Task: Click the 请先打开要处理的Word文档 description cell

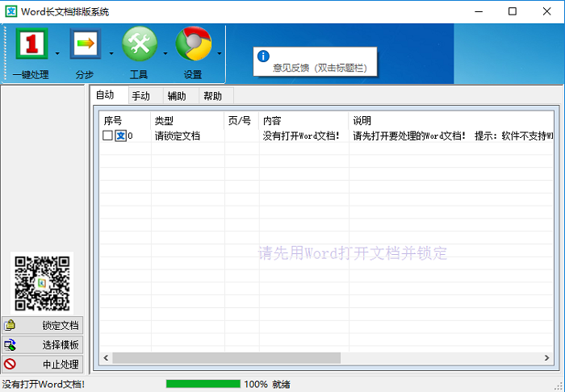Action: pos(451,136)
